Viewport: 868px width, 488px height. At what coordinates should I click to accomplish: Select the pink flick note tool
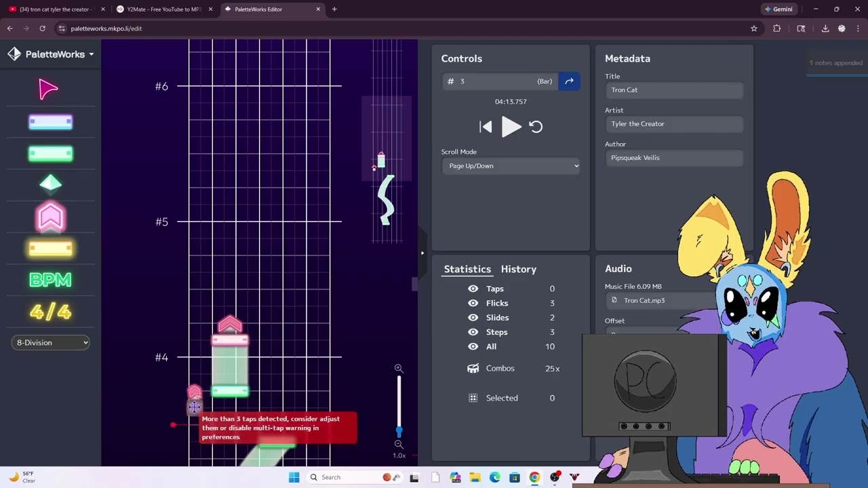coord(50,218)
